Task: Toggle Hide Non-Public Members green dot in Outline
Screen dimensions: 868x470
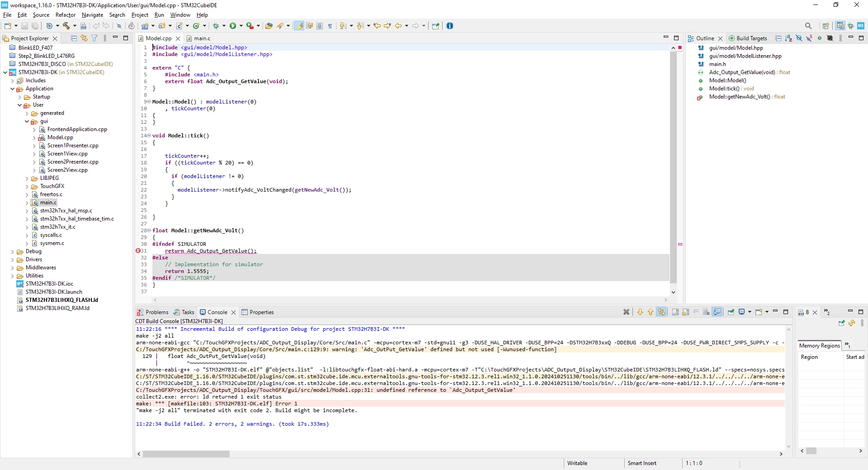Action: click(x=820, y=38)
